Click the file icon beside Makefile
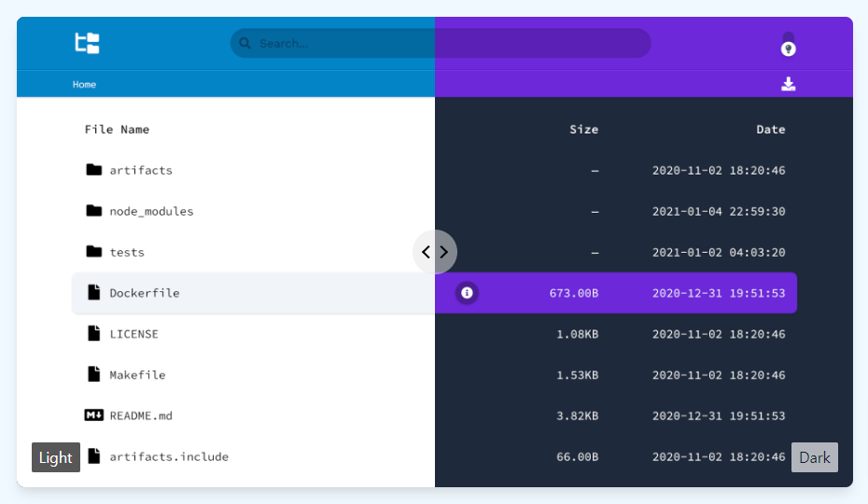 pos(94,374)
